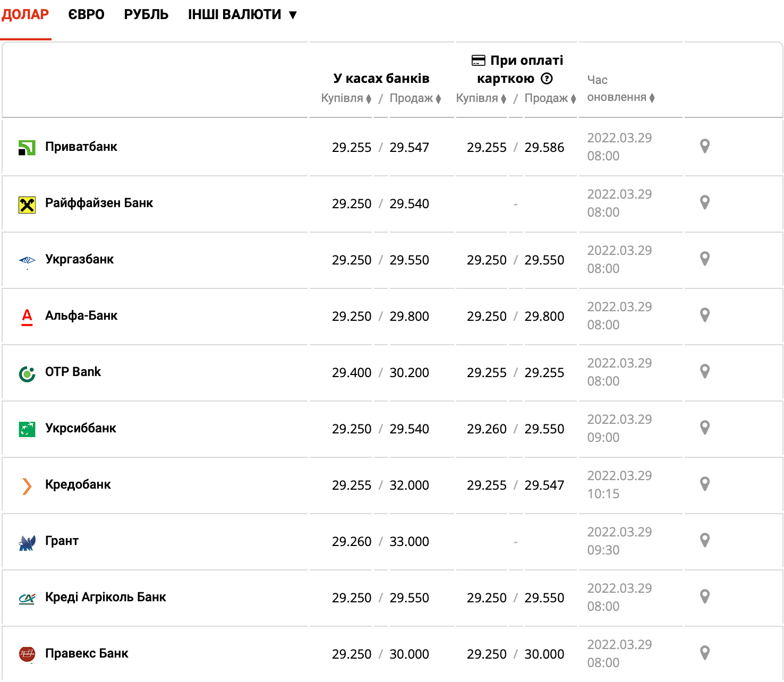Click the Укргазбанк logo icon
The image size is (784, 682).
click(x=27, y=260)
